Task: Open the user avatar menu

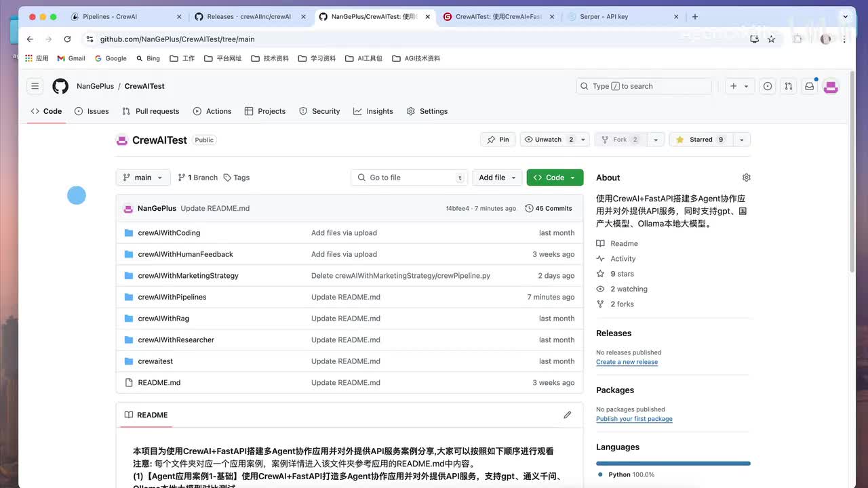Action: pyautogui.click(x=831, y=86)
